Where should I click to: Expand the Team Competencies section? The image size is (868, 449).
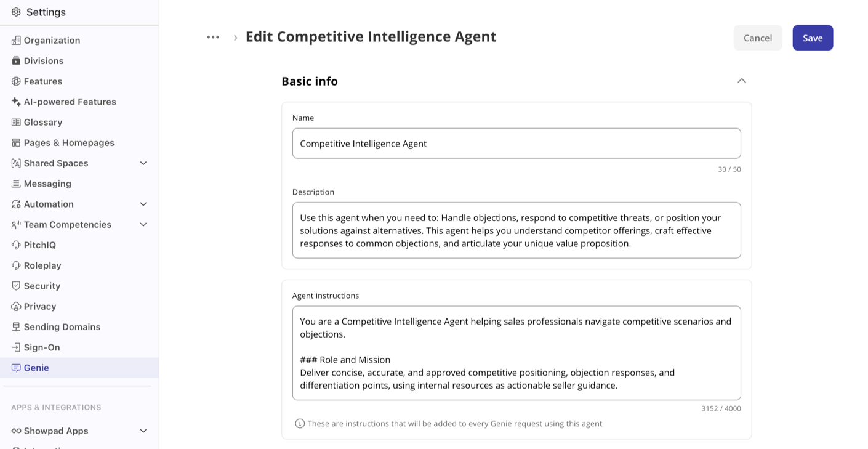[143, 224]
